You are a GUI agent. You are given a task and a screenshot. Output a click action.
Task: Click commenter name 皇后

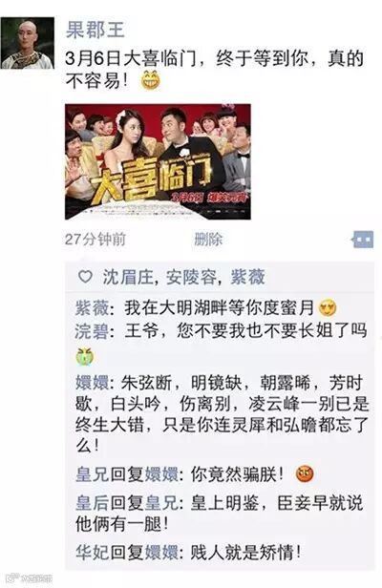92,503
